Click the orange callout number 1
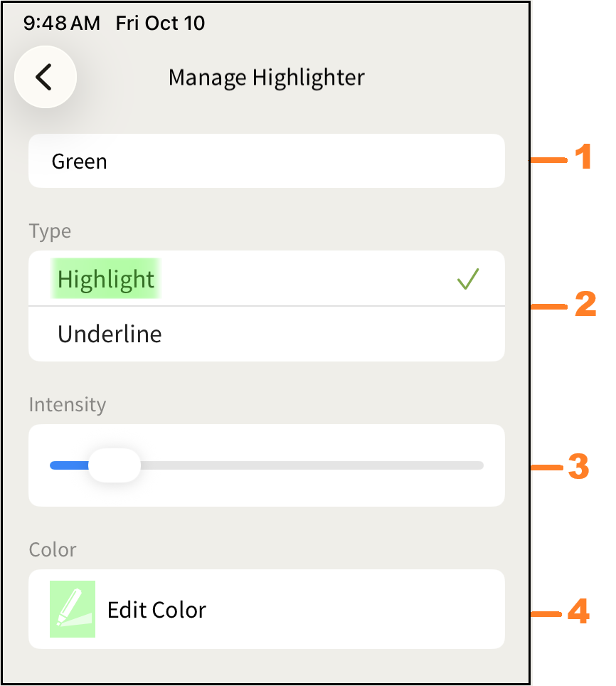 [583, 157]
